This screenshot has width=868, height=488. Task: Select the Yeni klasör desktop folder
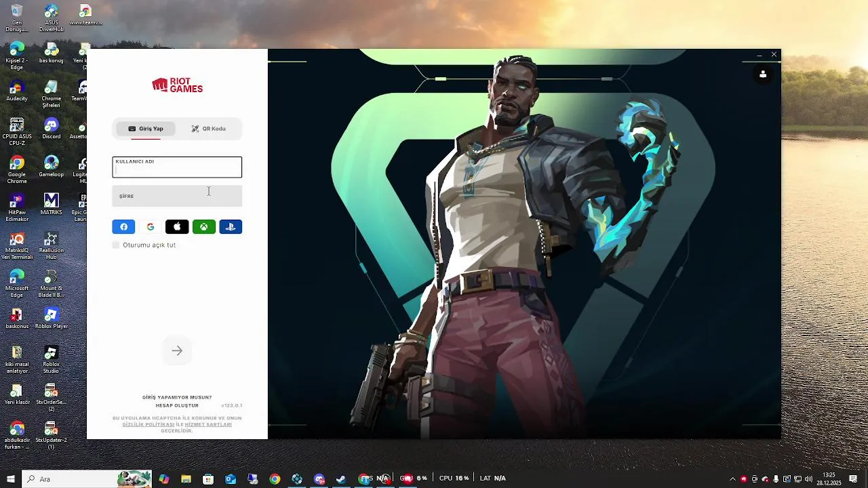17,395
